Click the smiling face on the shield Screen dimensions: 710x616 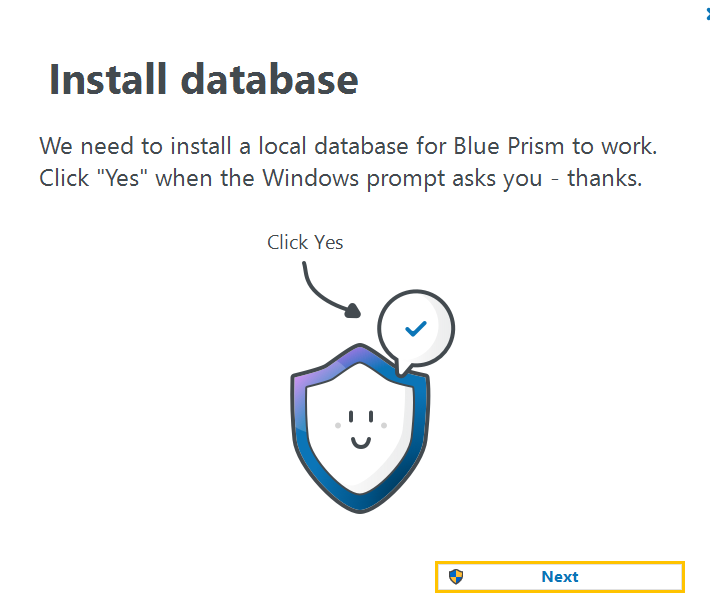[360, 427]
